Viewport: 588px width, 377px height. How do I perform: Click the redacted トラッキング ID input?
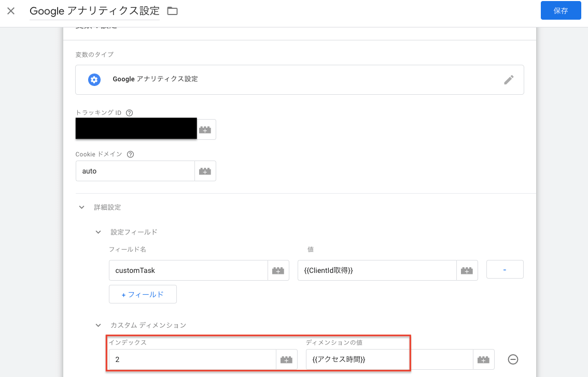[136, 128]
